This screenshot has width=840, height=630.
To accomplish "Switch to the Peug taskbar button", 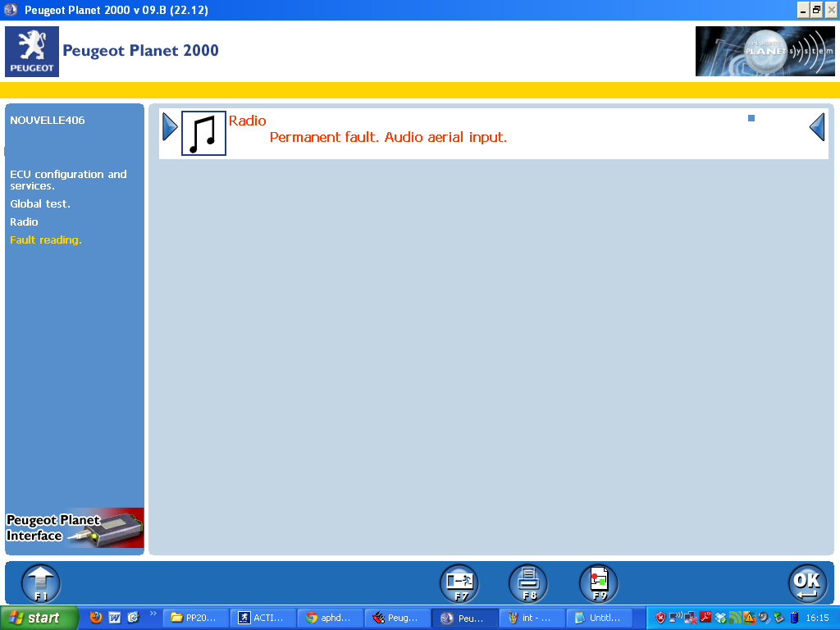I will [x=399, y=619].
